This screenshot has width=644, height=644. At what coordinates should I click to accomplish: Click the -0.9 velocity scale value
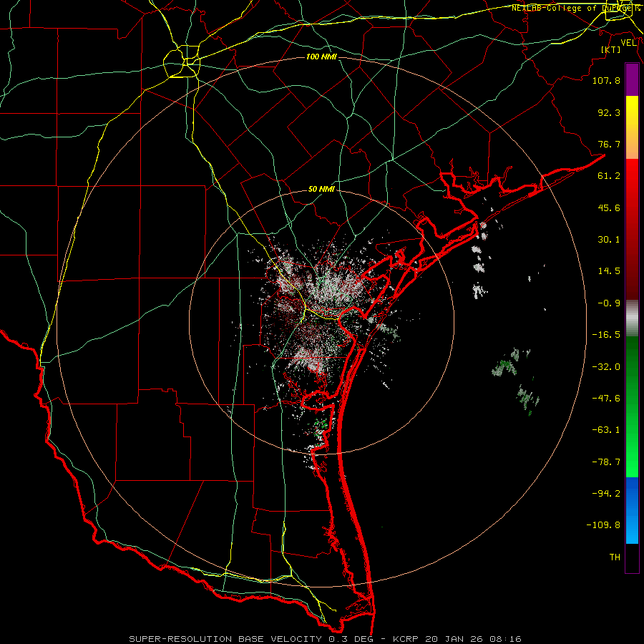(x=609, y=303)
